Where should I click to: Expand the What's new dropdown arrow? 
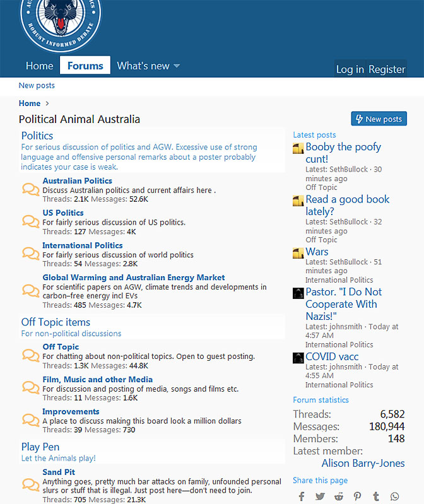point(177,66)
